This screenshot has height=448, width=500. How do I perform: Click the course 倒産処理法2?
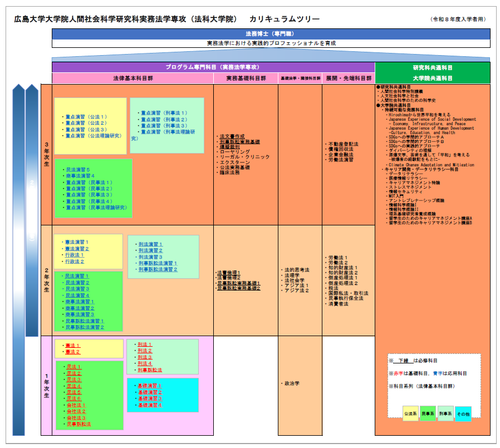pos(343,283)
